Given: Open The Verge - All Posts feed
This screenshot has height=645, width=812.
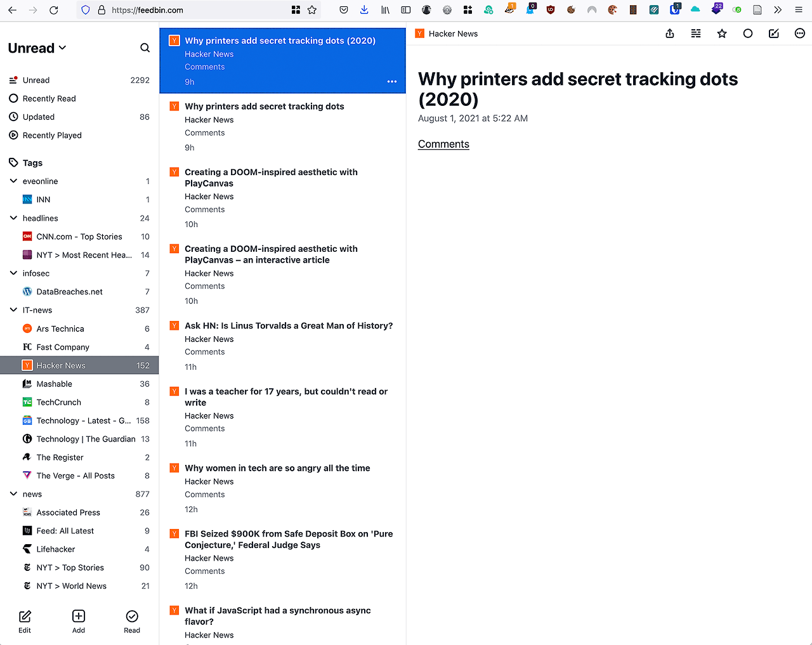Looking at the screenshot, I should click(x=79, y=476).
